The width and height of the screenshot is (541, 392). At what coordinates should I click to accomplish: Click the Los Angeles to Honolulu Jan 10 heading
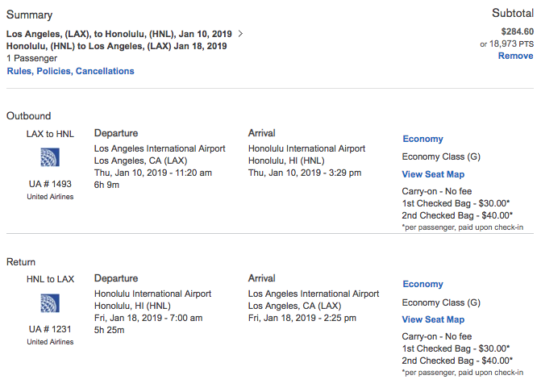[120, 34]
